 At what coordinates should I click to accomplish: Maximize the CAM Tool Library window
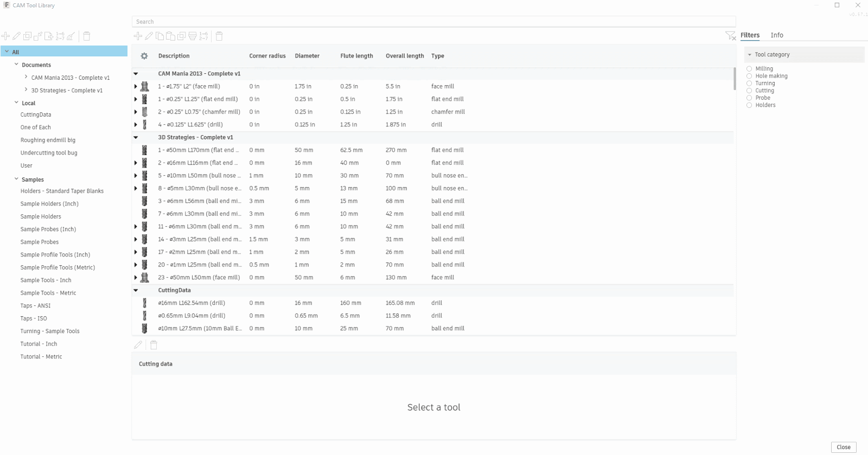(x=837, y=5)
